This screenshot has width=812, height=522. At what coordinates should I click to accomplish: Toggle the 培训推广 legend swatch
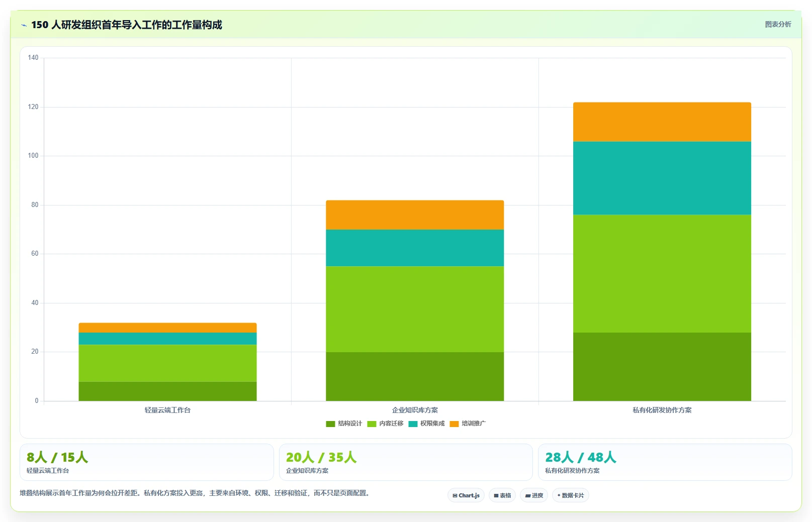tap(454, 424)
